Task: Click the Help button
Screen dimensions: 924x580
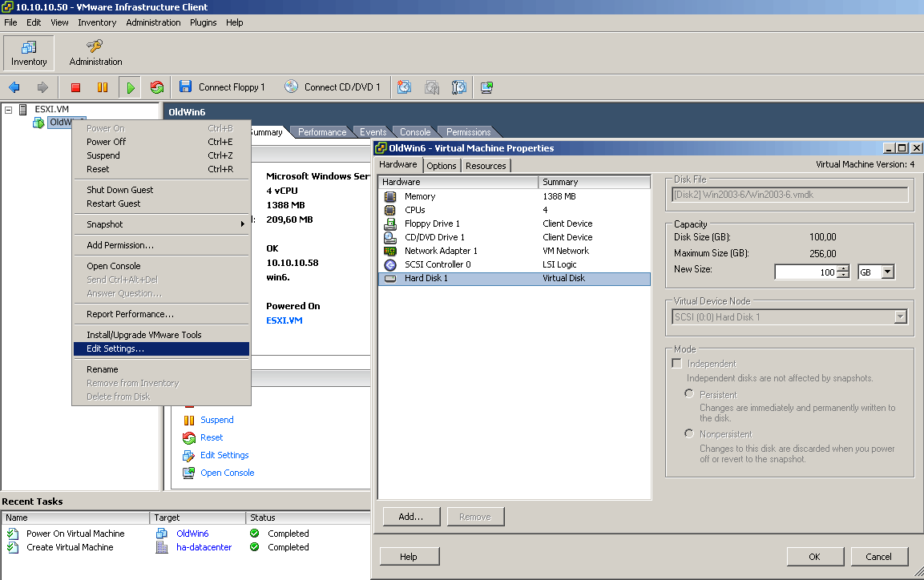Action: [x=409, y=557]
